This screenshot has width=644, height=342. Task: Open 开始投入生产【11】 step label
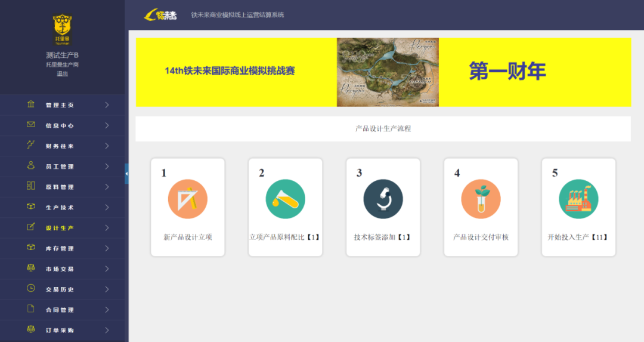(578, 237)
